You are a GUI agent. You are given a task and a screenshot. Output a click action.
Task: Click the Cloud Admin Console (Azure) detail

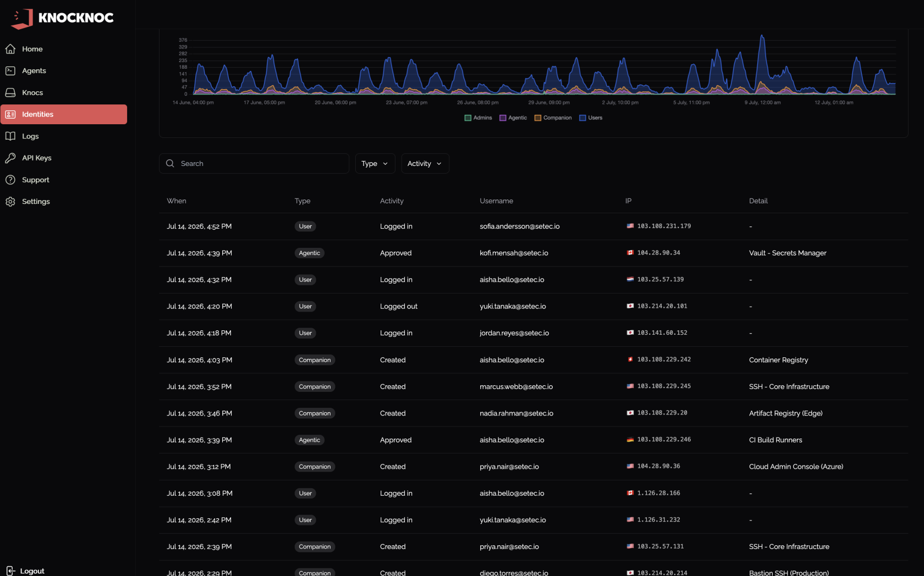click(796, 467)
